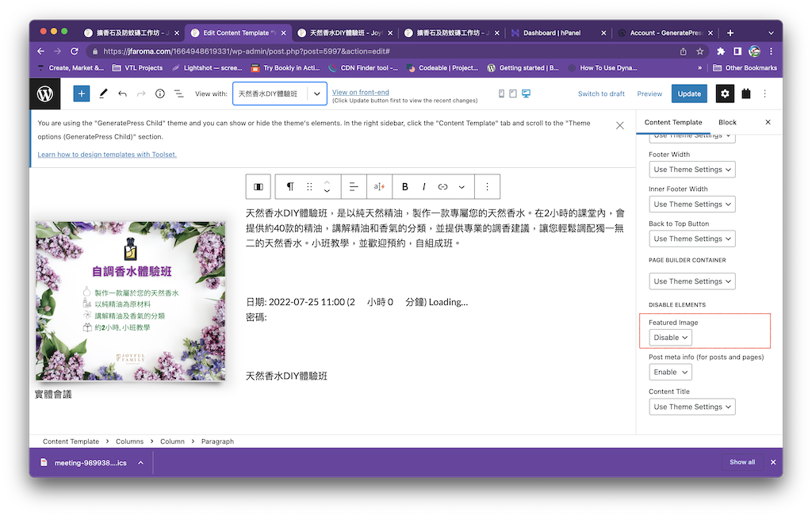Screen dimensions: 812x516
Task: Open the meeting ics downloaded file
Action: (86, 463)
